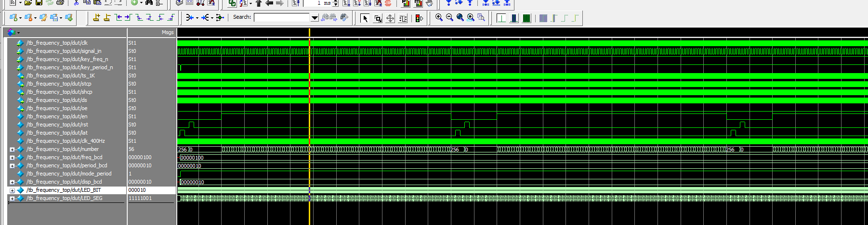Click the Delete Cursor toolbar icon

click(107, 18)
